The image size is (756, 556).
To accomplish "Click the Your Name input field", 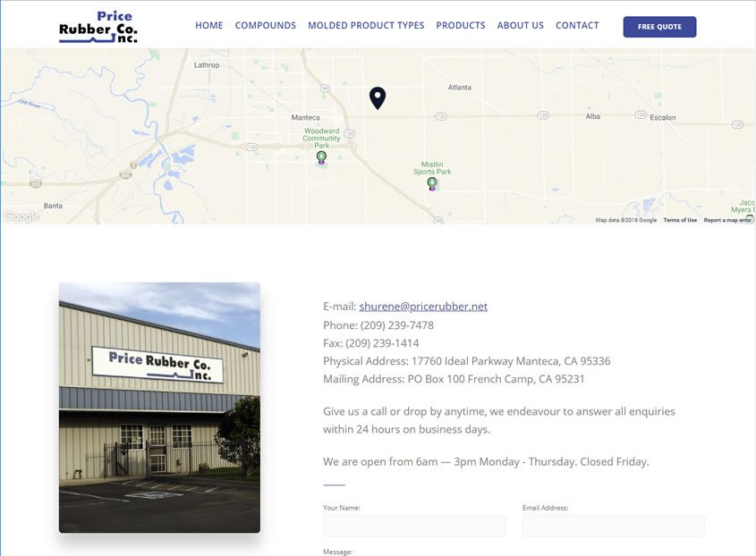I will coord(414,526).
